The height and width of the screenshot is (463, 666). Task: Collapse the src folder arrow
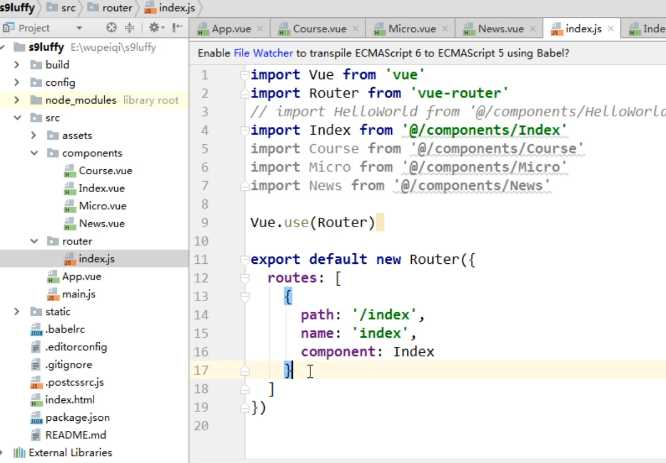coord(17,118)
